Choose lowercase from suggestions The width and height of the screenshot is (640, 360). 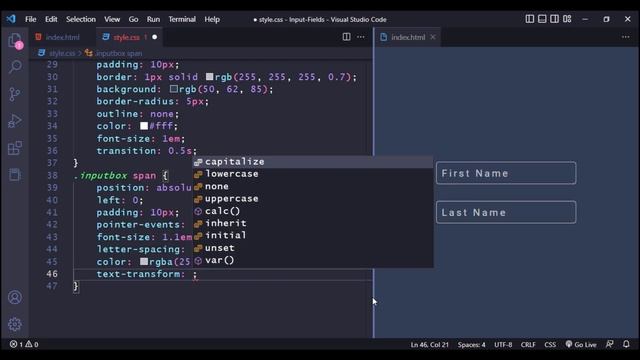pyautogui.click(x=313, y=174)
